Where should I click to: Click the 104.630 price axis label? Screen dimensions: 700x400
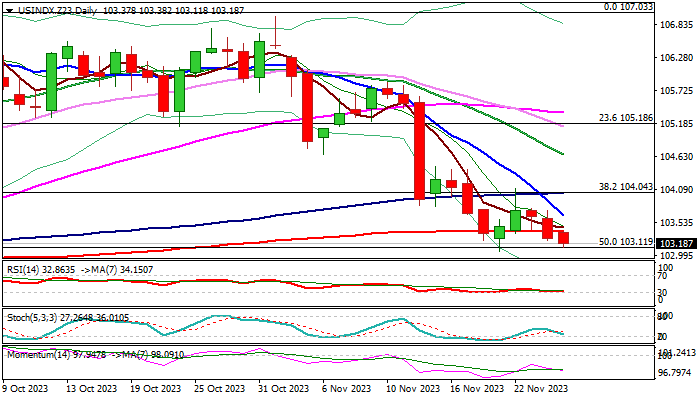tap(678, 157)
